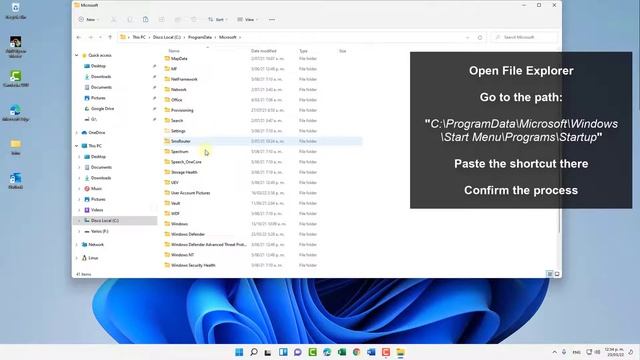Click This PC in the address bar
640x360 pixels.
point(139,37)
